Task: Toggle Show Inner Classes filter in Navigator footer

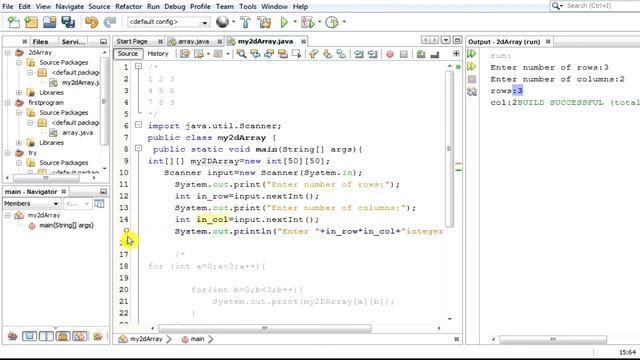Action: coord(80,336)
